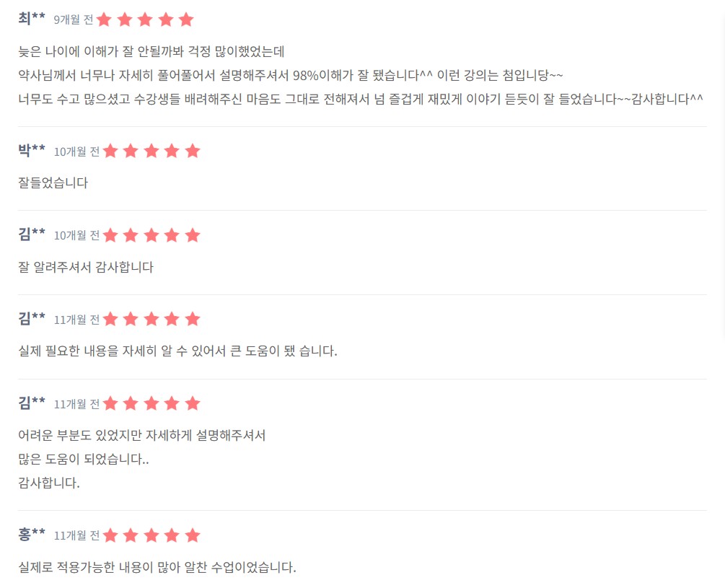Click fifth star of 홍** review

point(193,535)
